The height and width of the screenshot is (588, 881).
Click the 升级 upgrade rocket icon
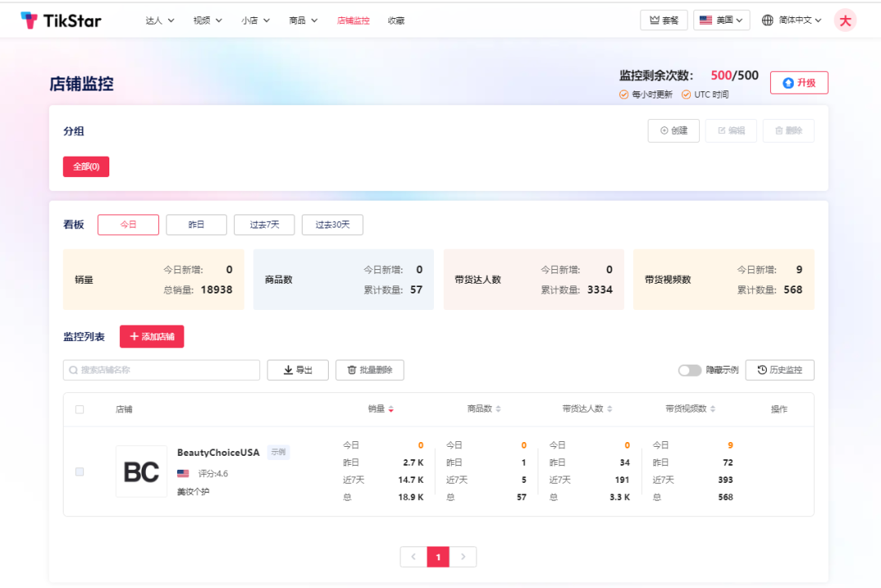[x=788, y=82]
